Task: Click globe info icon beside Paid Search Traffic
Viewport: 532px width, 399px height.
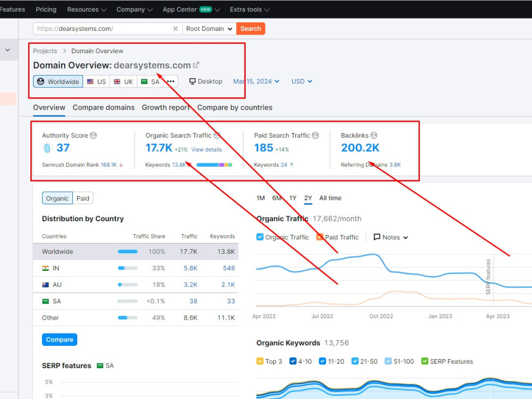Action: pyautogui.click(x=315, y=135)
